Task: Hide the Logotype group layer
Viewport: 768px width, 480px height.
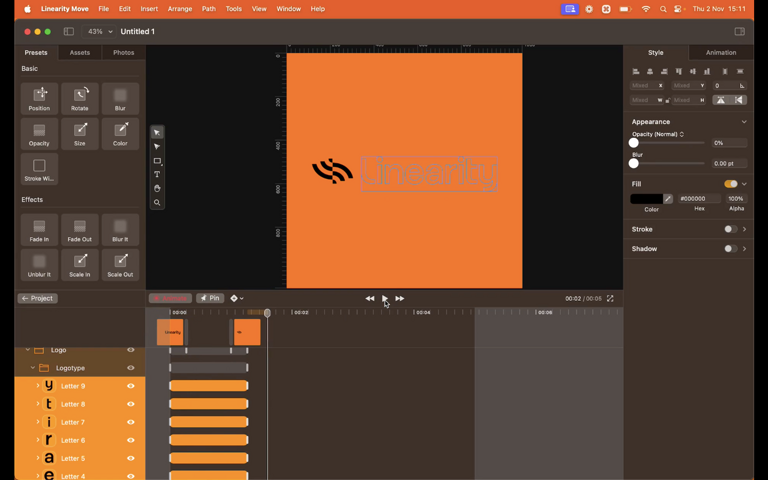Action: pos(131,368)
